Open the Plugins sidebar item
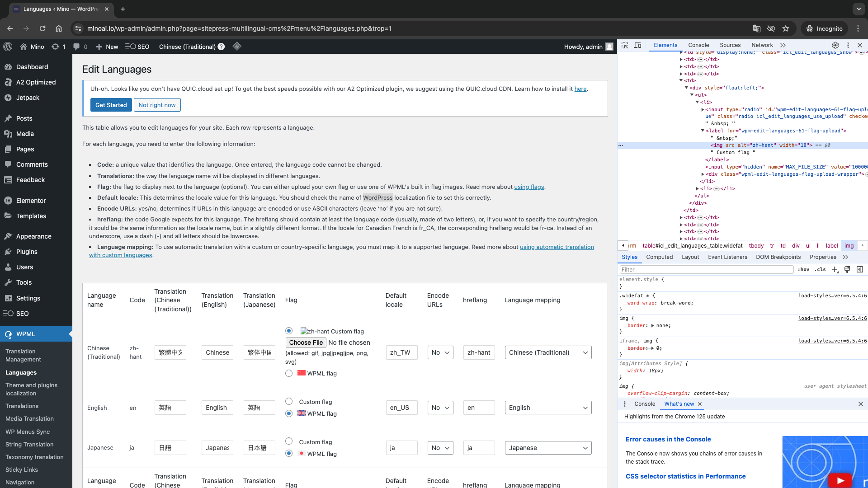The image size is (868, 488). (27, 252)
